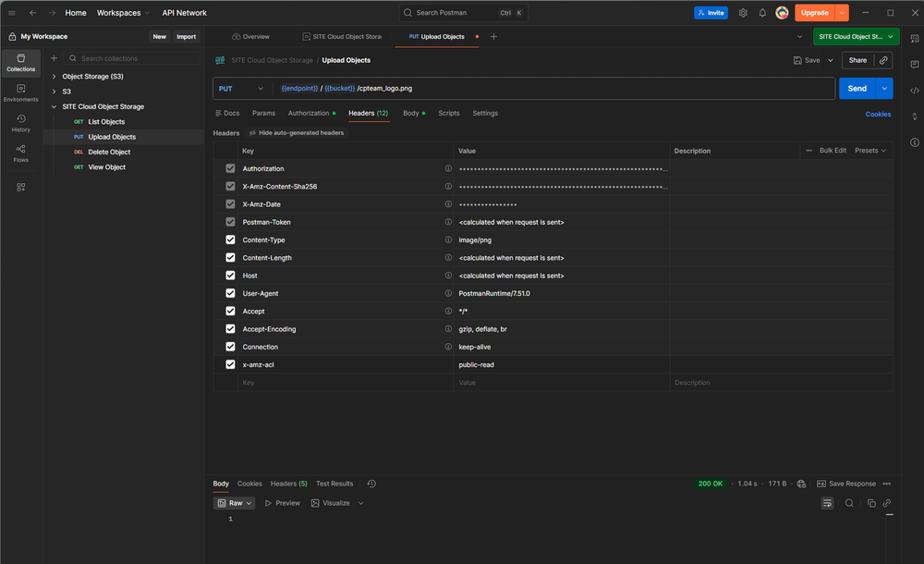Open the History sidebar panel
The height and width of the screenshot is (564, 924).
click(x=20, y=123)
